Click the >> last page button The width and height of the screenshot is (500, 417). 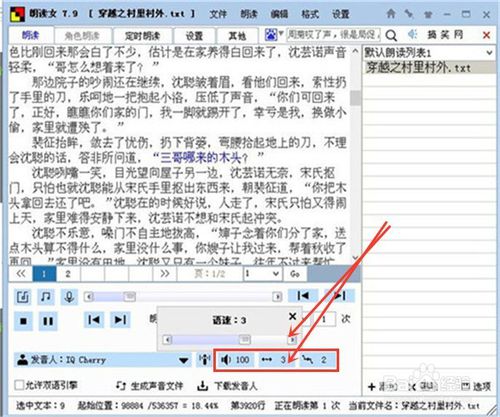[165, 274]
